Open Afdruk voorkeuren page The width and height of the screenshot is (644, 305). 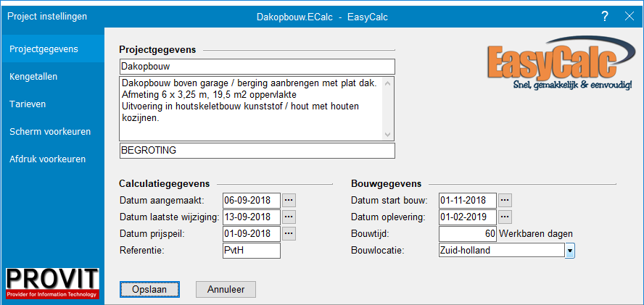(x=47, y=159)
